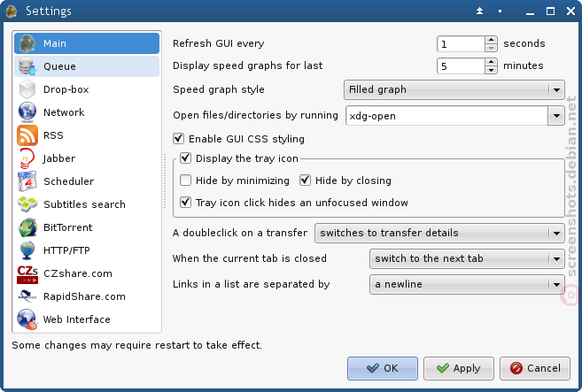Open the Queue settings icon
Image resolution: width=582 pixels, height=392 pixels.
(27, 66)
